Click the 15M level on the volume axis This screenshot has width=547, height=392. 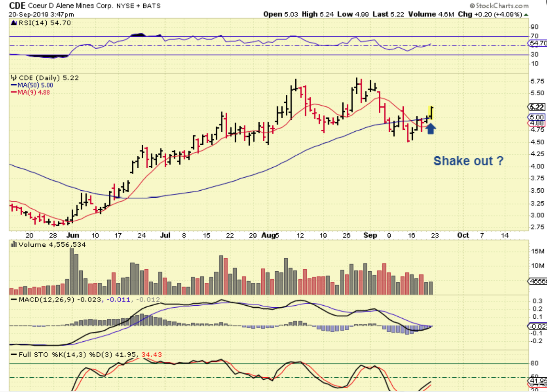(x=538, y=251)
